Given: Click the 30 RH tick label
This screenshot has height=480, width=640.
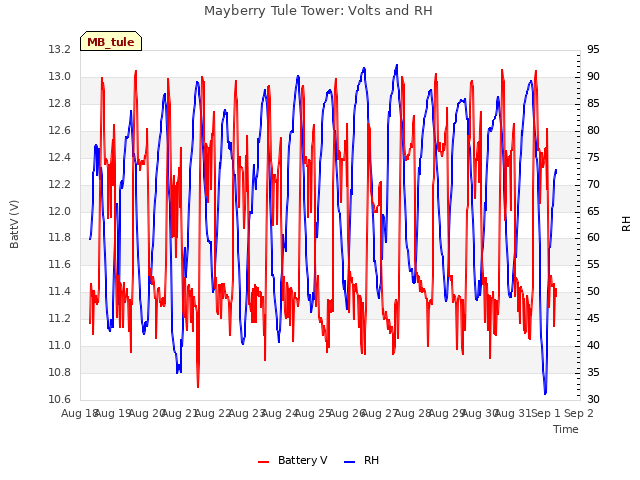Looking at the screenshot, I should pos(593,400).
